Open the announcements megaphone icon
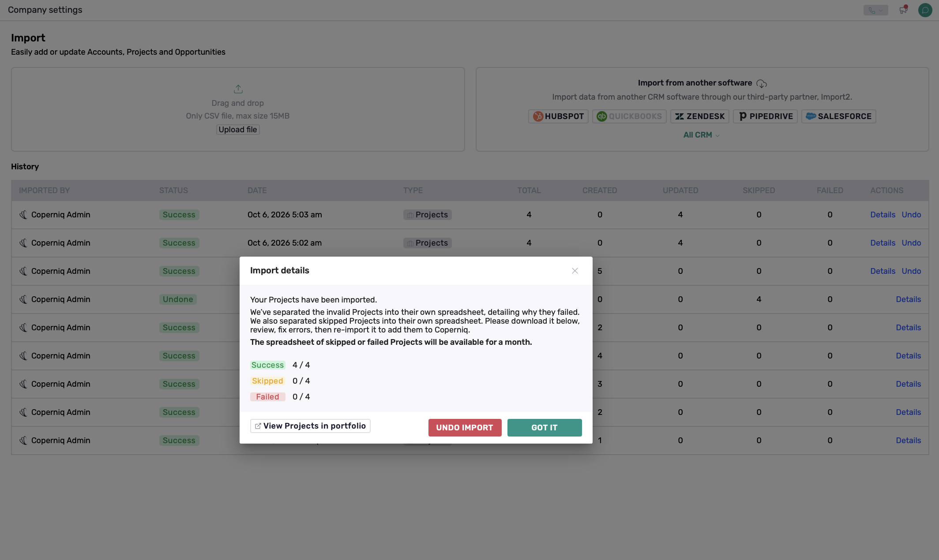 pos(903,10)
